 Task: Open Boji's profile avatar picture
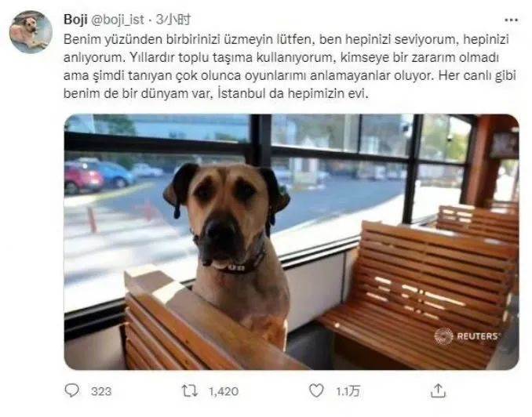(31, 31)
